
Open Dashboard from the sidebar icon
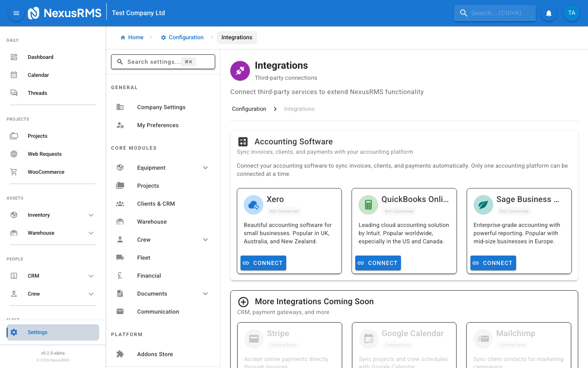[14, 57]
